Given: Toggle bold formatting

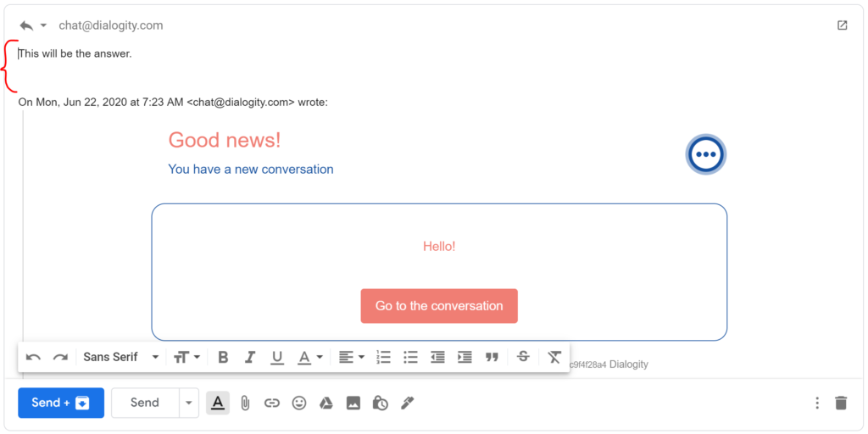Looking at the screenshot, I should 223,358.
